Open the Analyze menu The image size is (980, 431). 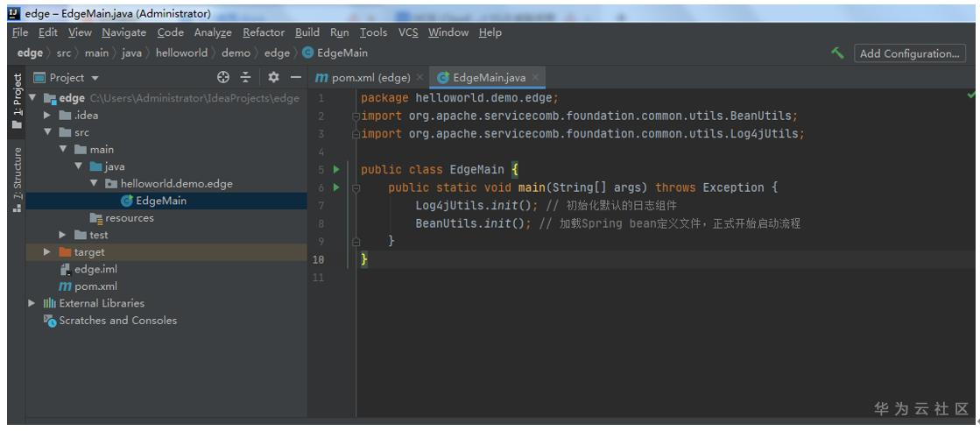(x=213, y=32)
